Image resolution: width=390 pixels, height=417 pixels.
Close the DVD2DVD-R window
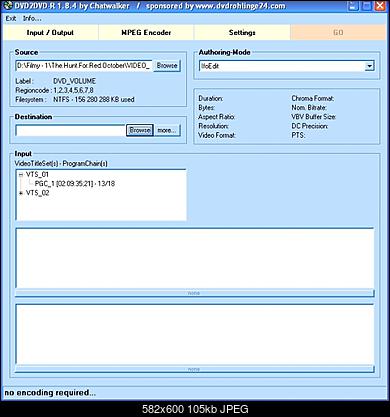[x=380, y=6]
